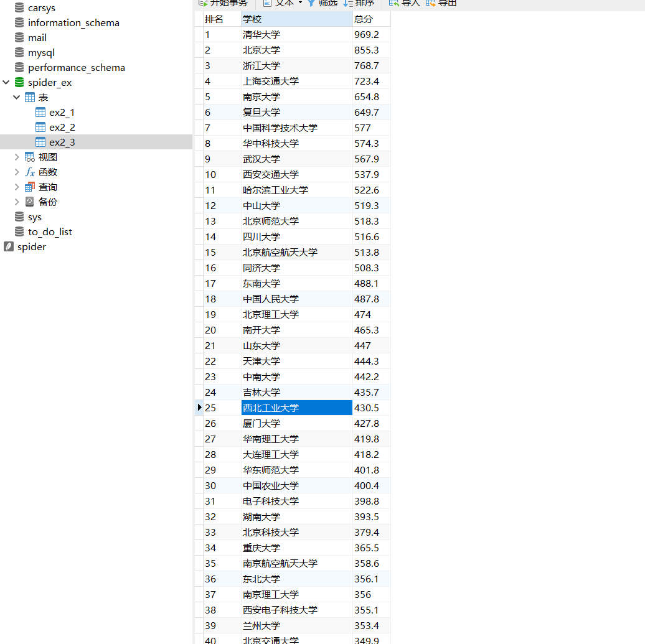Click the 导出 export toolbar button
Image resolution: width=645 pixels, height=644 pixels.
point(441,3)
